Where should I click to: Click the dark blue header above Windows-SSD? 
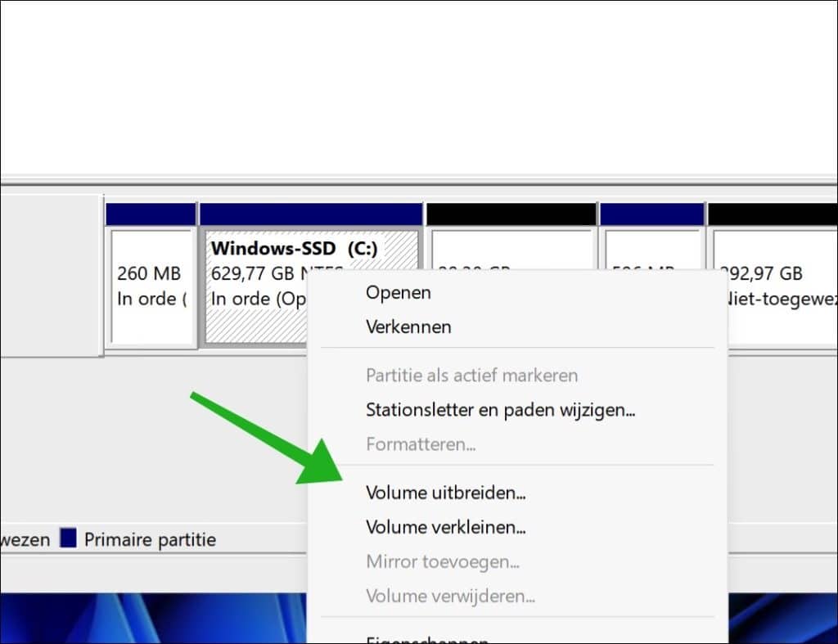[311, 211]
